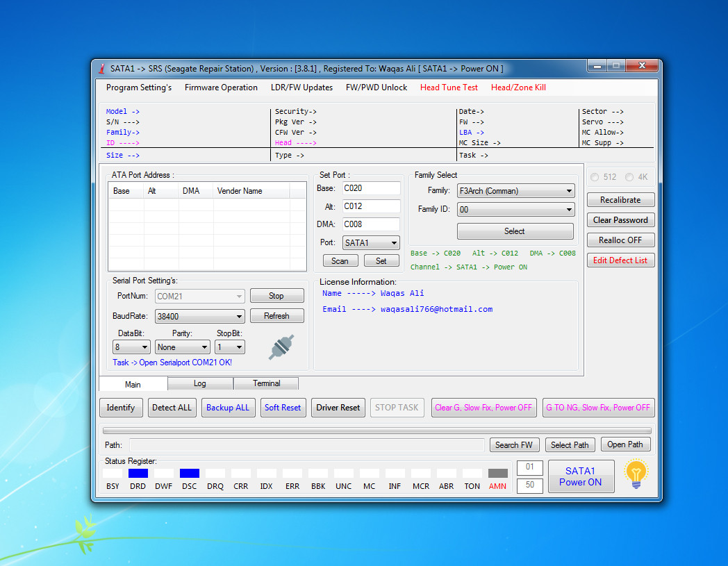728x566 pixels.
Task: Click the blue DSC status indicator
Action: point(190,473)
